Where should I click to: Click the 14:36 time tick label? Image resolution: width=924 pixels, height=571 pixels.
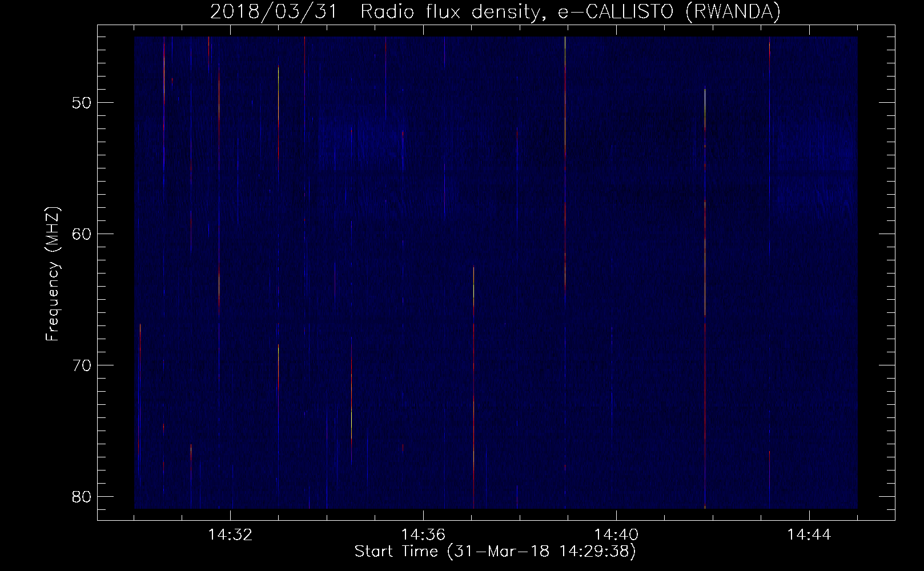423,535
